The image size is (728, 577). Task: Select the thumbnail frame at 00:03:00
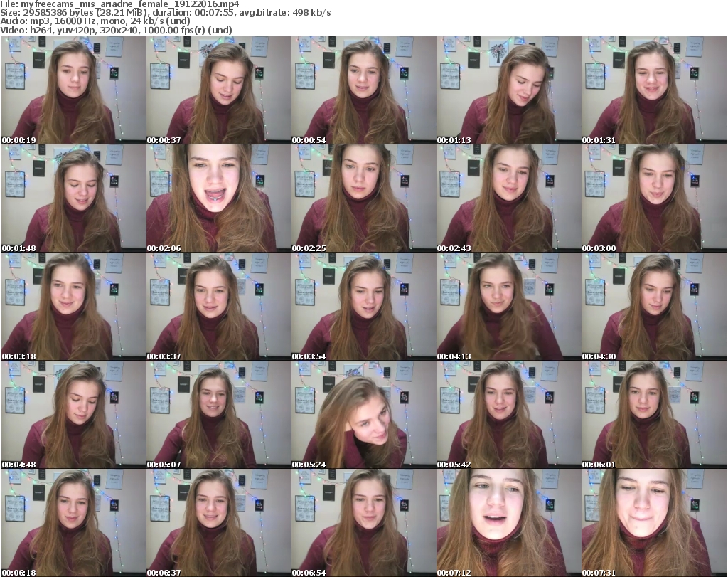(x=654, y=198)
